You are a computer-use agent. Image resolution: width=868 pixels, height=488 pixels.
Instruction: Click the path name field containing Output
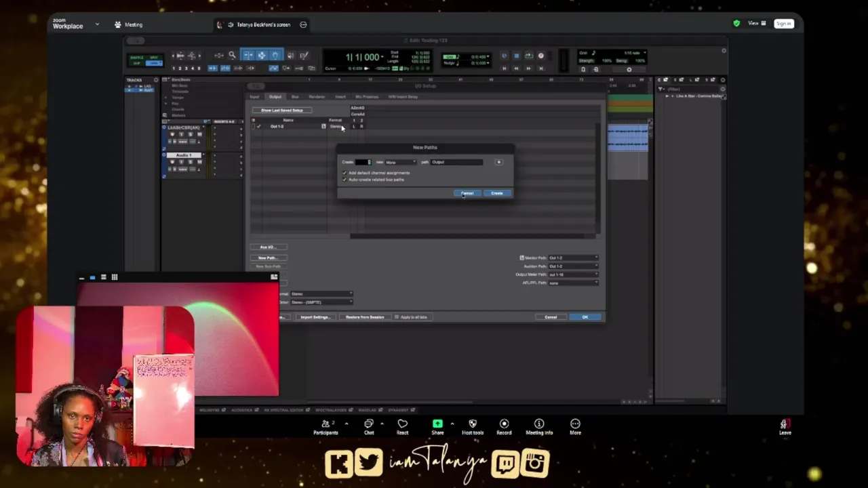pos(456,162)
